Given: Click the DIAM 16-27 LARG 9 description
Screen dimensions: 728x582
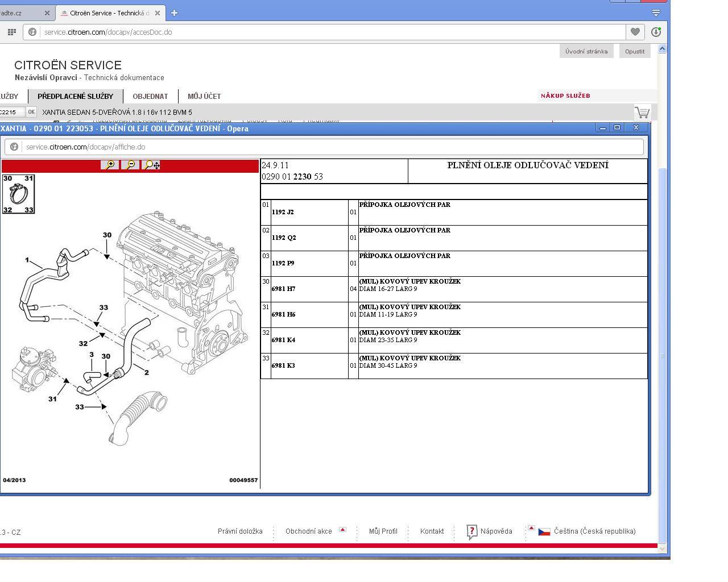Looking at the screenshot, I should click(x=388, y=289).
